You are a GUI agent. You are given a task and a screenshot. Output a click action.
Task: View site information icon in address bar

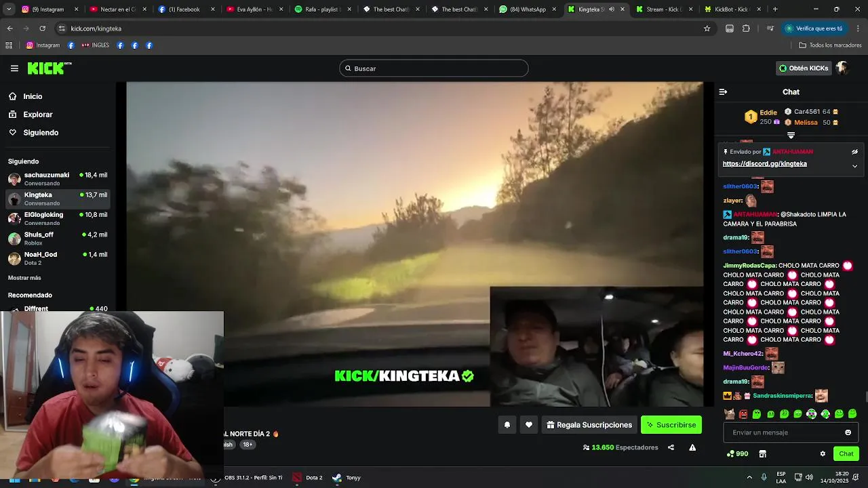point(62,28)
